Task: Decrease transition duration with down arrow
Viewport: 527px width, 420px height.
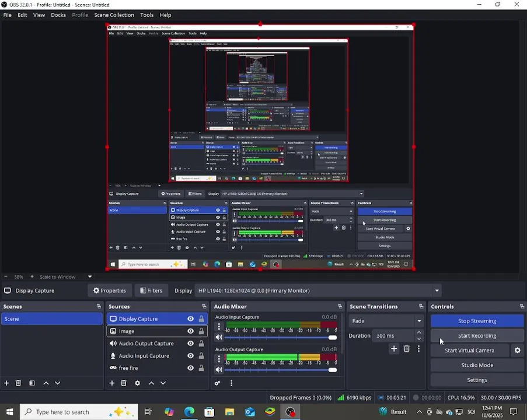Action: [x=419, y=339]
